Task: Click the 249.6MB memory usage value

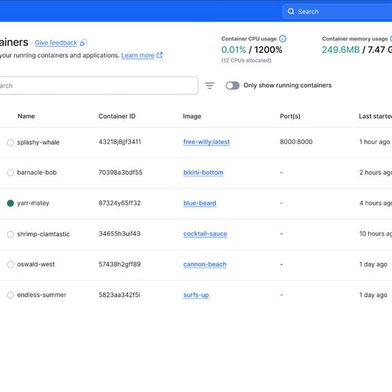Action: tap(341, 50)
